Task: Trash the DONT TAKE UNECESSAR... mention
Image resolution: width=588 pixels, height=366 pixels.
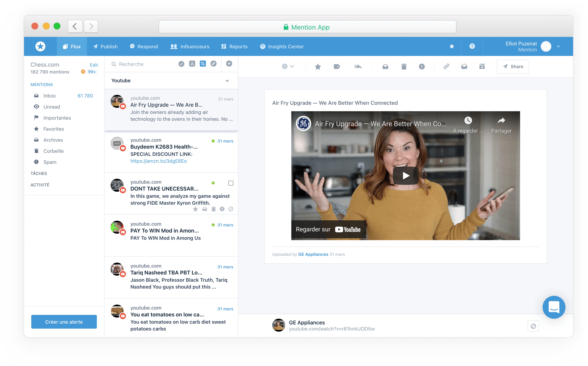Action: [213, 209]
